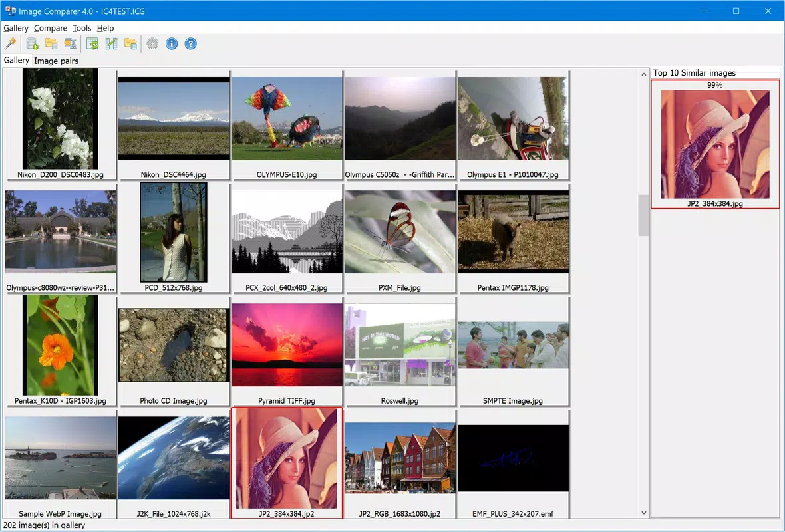Select Pyramid TIFF.jpg sunset thumbnail

tap(287, 345)
